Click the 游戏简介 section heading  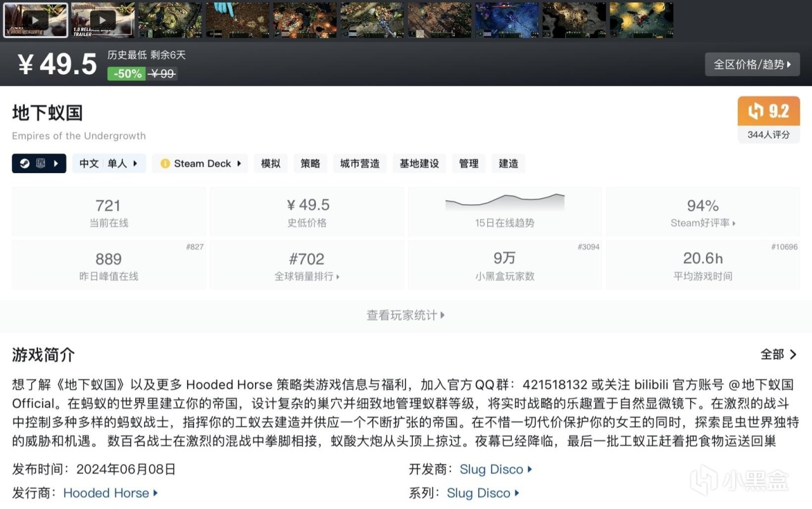(x=44, y=355)
